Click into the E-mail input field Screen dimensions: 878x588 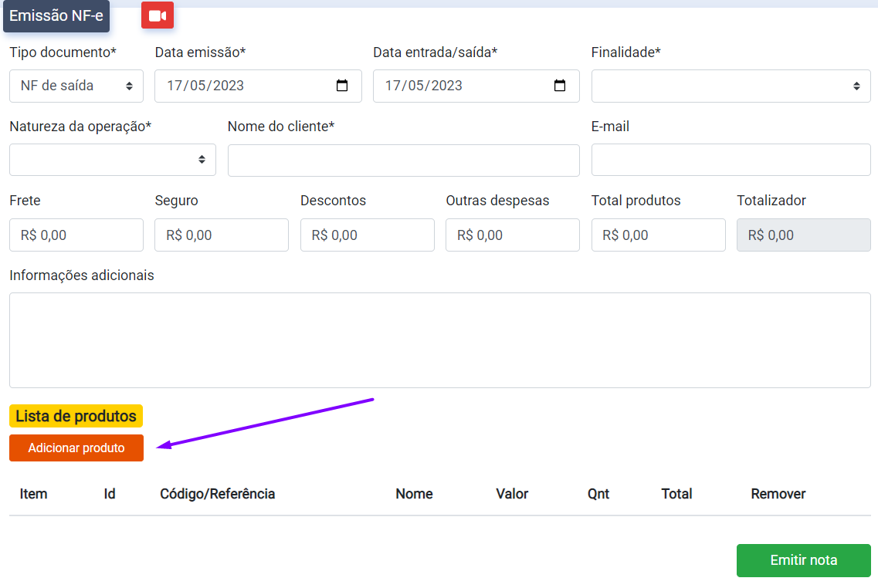pos(731,160)
